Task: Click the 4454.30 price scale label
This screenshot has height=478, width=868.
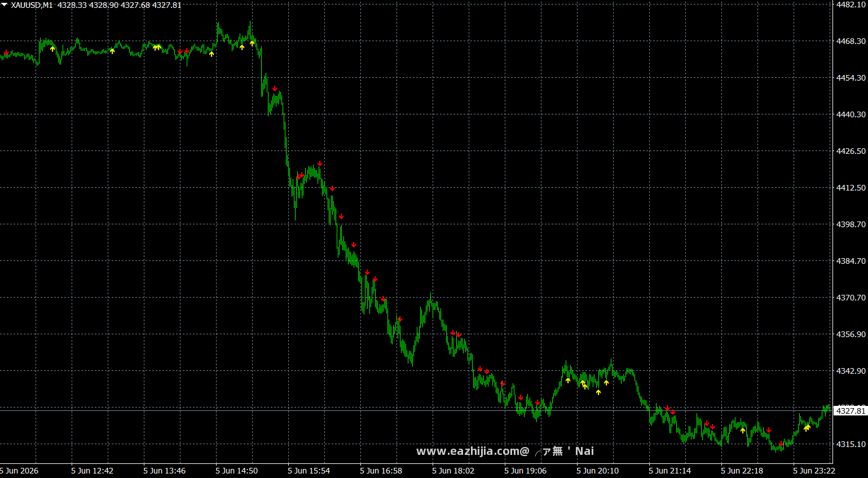Action: tap(851, 78)
